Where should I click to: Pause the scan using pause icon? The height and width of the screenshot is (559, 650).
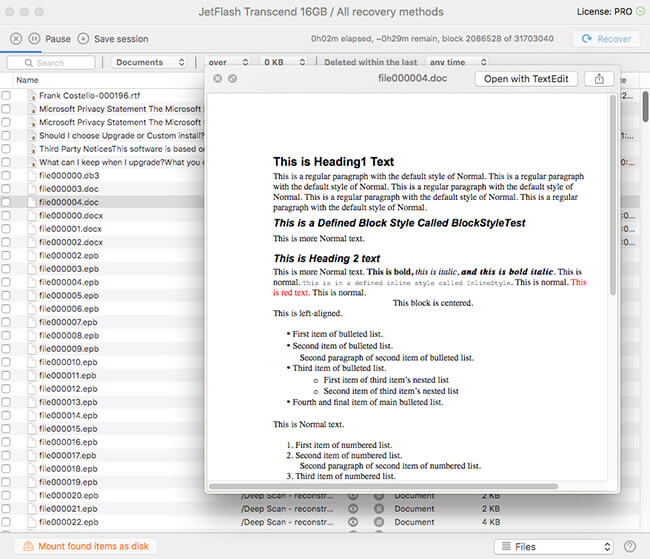pyautogui.click(x=34, y=39)
